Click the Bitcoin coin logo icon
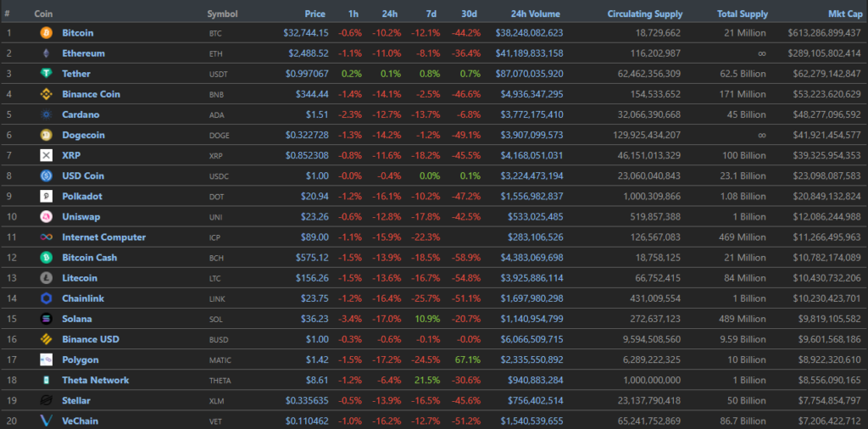868x429 pixels. pos(46,33)
